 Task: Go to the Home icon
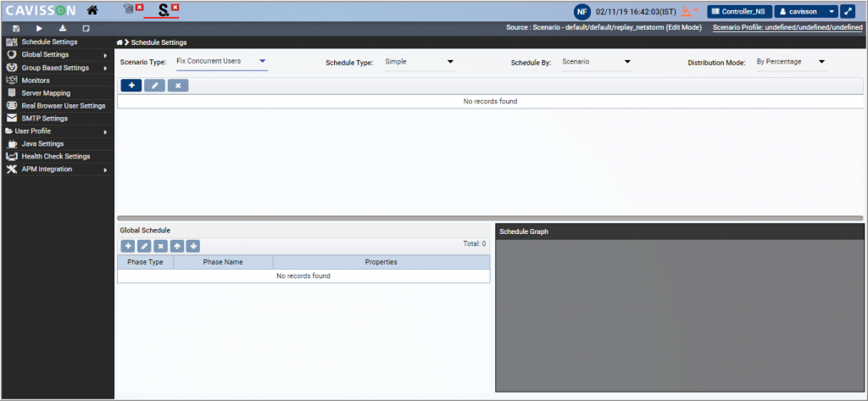point(92,10)
